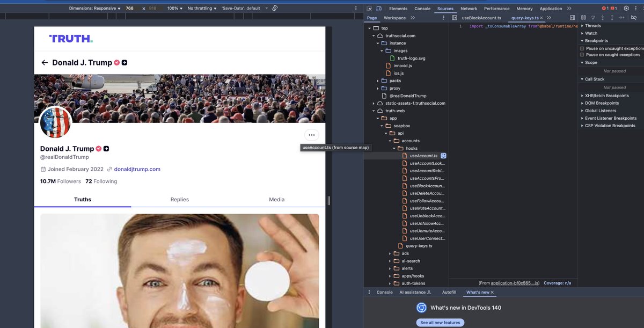644x328 pixels.
Task: Enable Pause on caught exceptions
Action: pyautogui.click(x=582, y=55)
